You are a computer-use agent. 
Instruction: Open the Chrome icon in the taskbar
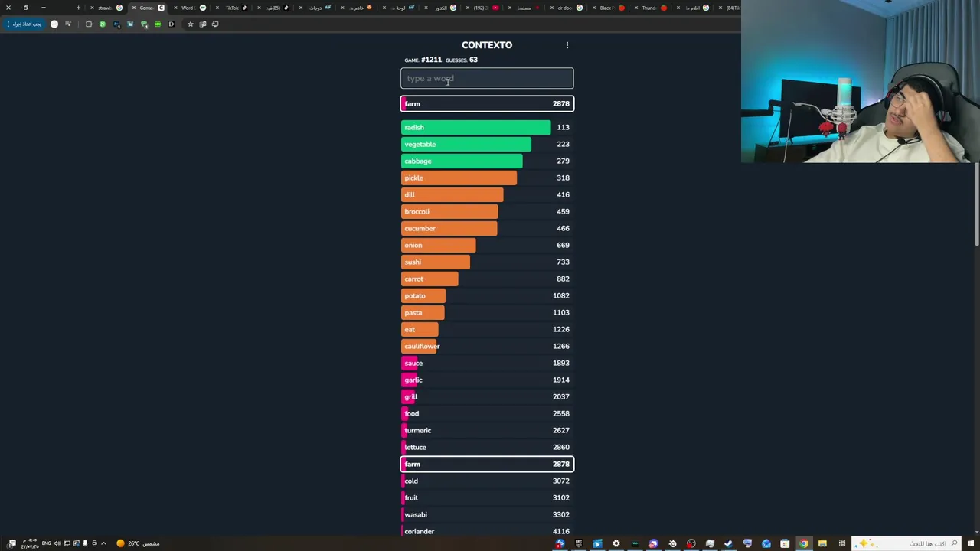tap(804, 543)
